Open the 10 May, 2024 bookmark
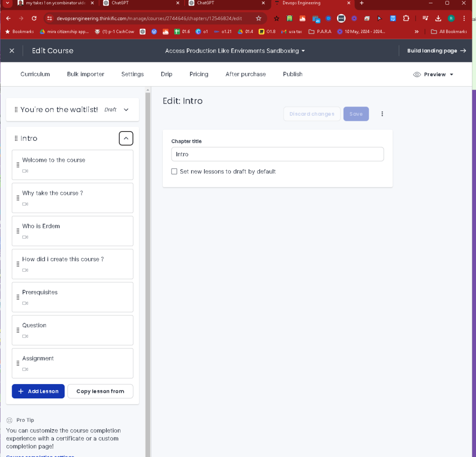This screenshot has width=476, height=457. (x=361, y=32)
